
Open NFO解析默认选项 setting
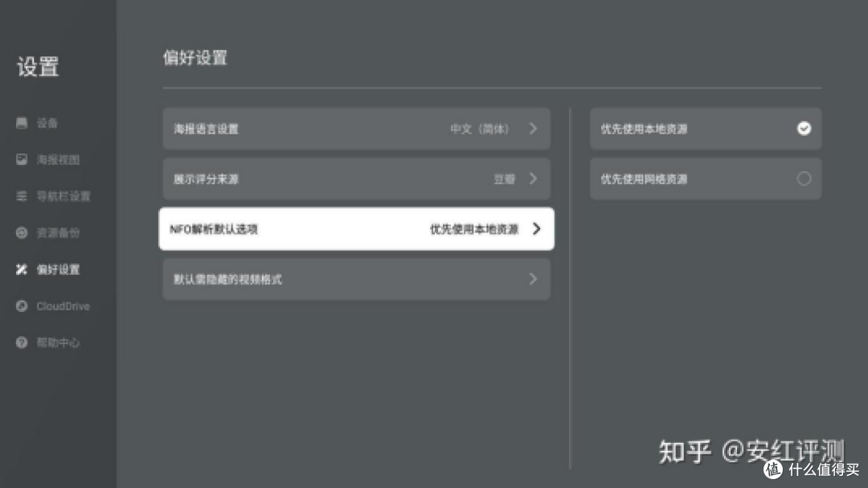tap(357, 229)
